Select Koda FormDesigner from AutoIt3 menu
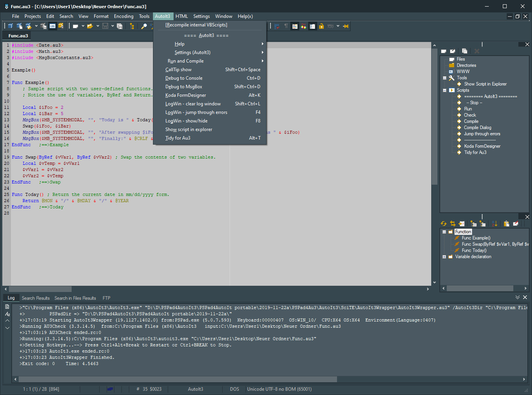The image size is (532, 395). (186, 95)
